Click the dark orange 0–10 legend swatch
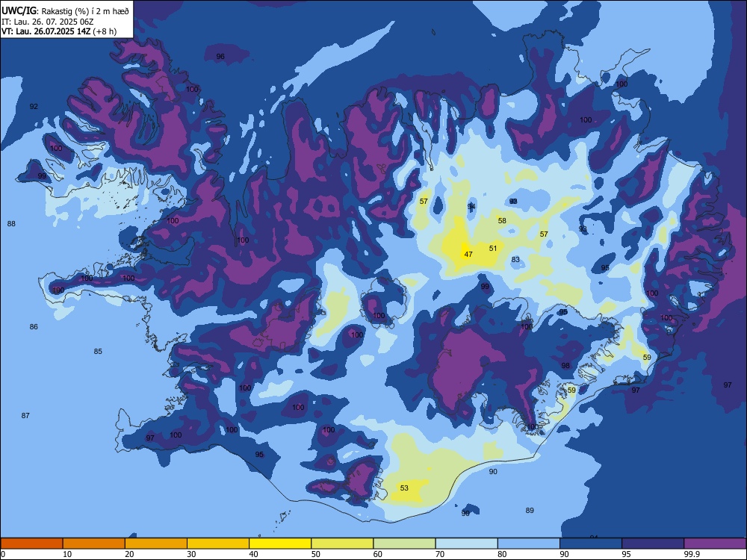Screen dimensions: 747x560 tap(31, 544)
